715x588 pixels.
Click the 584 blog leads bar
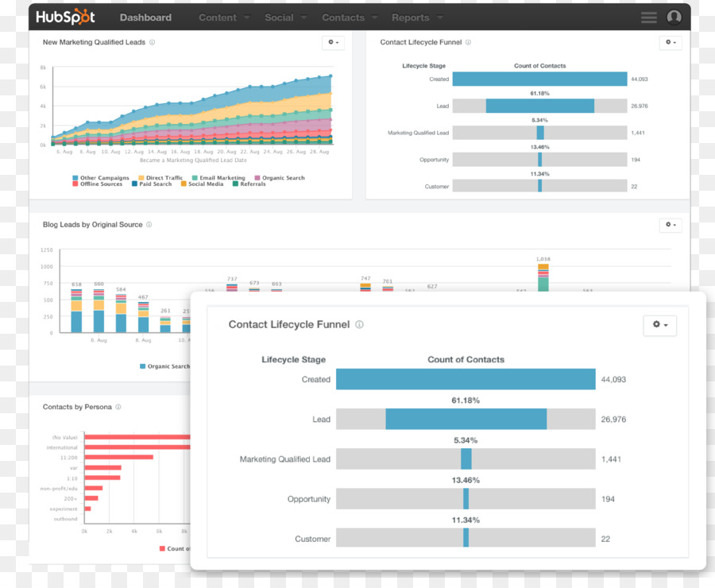point(121,313)
